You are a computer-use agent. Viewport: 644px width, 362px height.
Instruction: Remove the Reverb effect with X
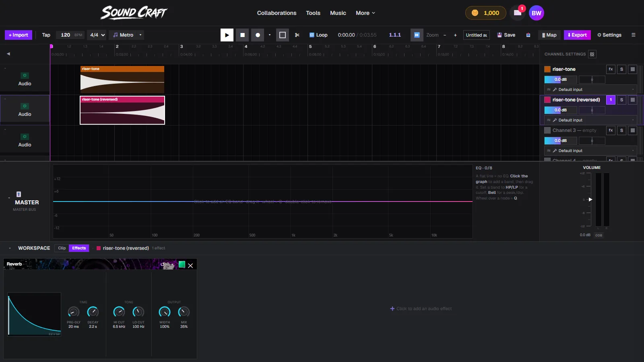click(x=190, y=265)
